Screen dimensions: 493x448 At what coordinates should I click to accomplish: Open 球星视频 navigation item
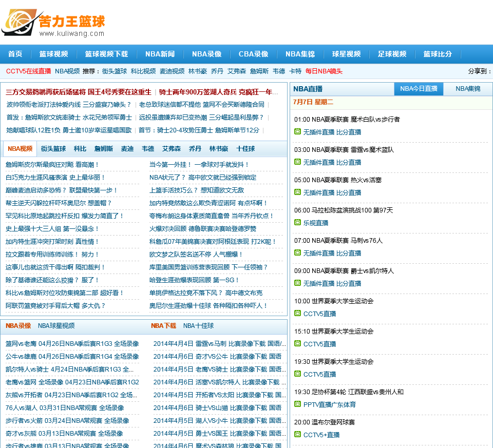tap(347, 54)
